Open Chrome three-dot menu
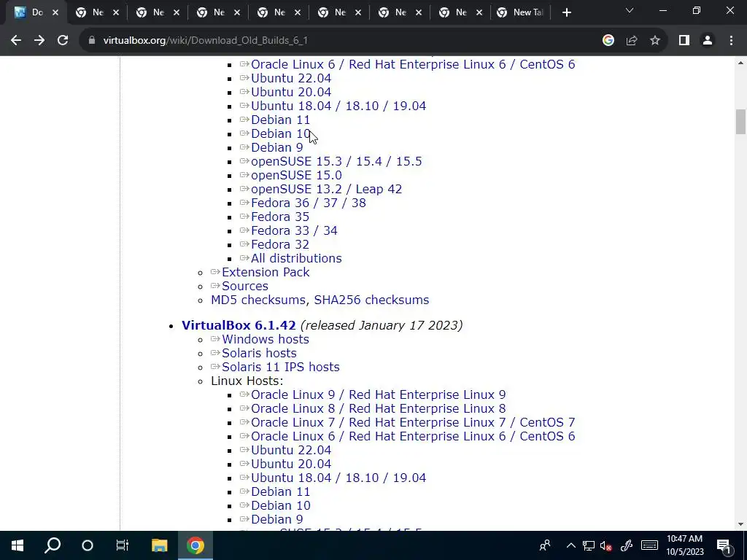 point(731,41)
